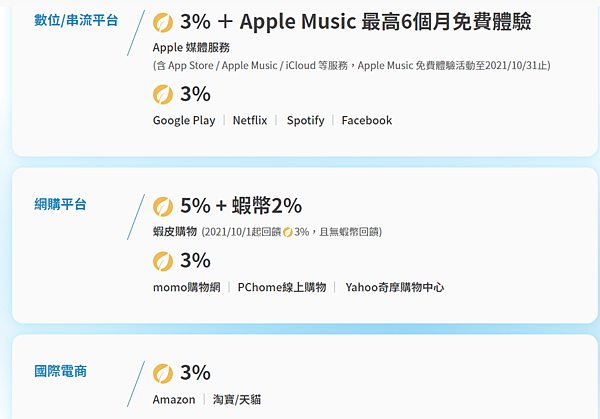Click the leaf coin icon above Google Play
This screenshot has height=419, width=600.
163,95
